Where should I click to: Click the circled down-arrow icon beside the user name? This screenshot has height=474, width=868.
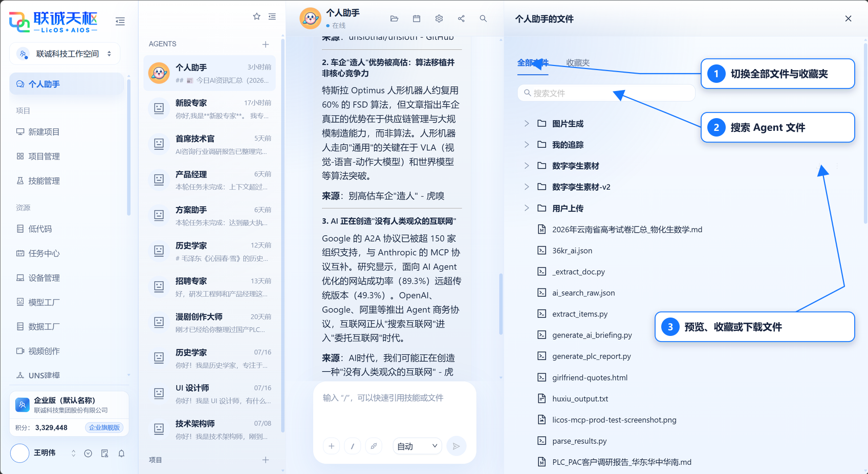(x=88, y=454)
